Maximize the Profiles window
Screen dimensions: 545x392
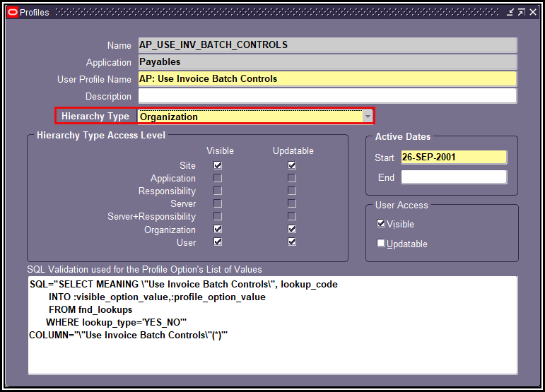(522, 13)
